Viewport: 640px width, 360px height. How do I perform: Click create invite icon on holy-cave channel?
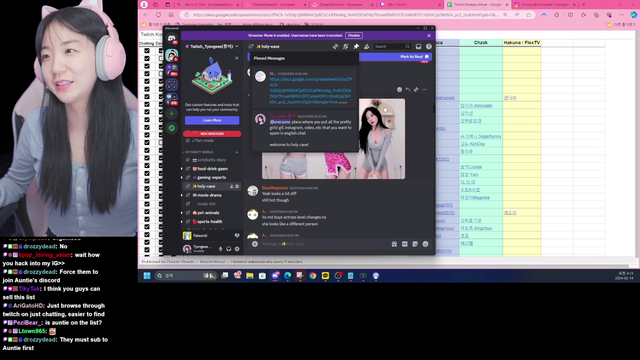point(232,186)
